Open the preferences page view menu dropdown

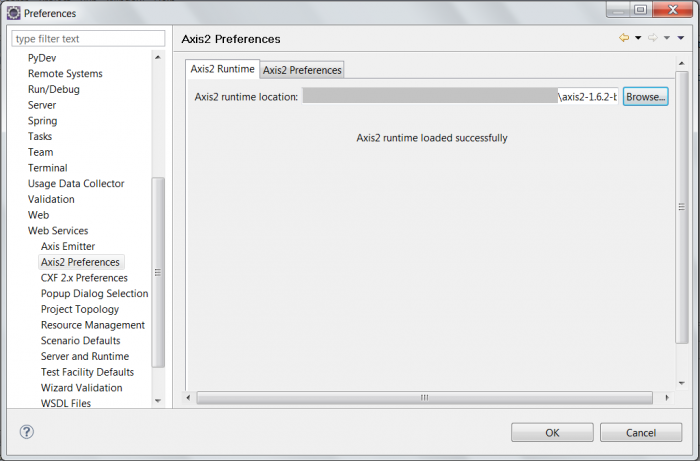[x=681, y=38]
